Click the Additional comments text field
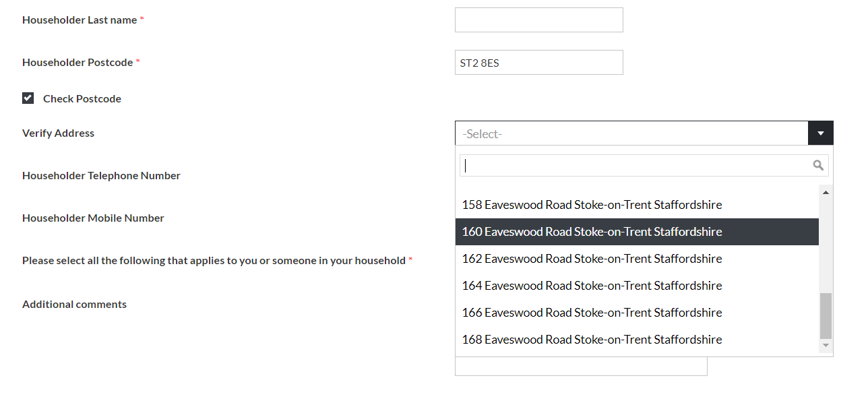Image resolution: width=868 pixels, height=407 pixels. (x=581, y=366)
